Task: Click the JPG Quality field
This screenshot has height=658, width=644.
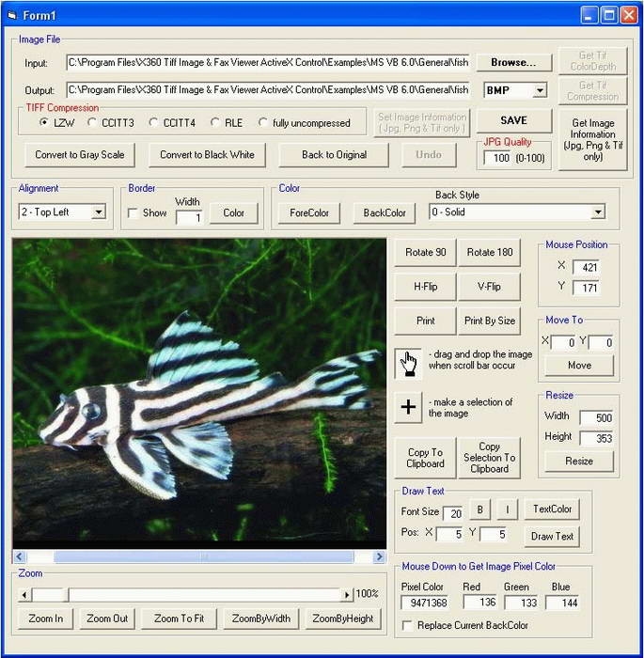Action: [496, 158]
